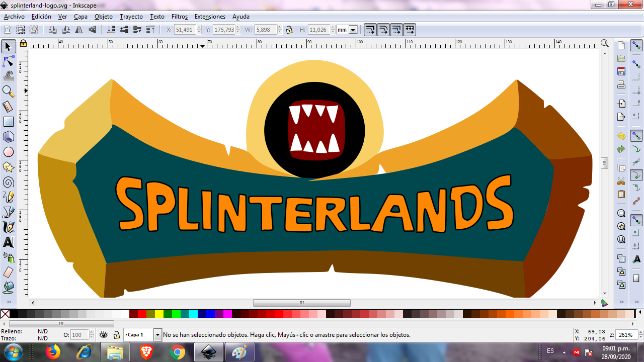
Task: Click the no-paint X swatch
Action: [5, 314]
